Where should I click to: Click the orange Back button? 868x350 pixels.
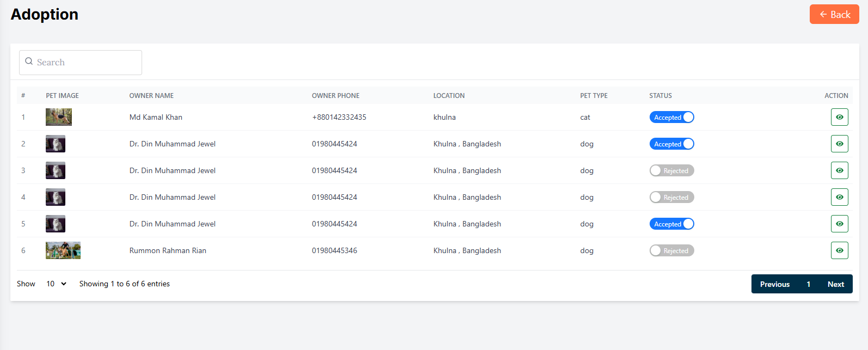coord(834,15)
